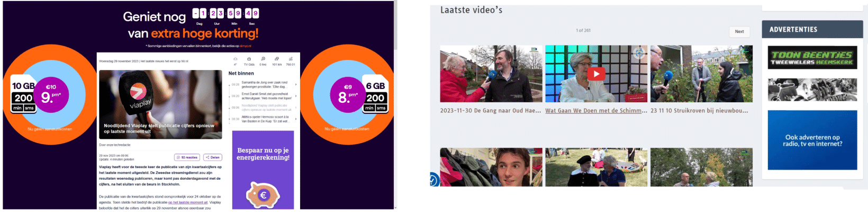Click the blue accessibility badge at bottom-left of video page
This screenshot has height=212, width=868.
pos(433,180)
